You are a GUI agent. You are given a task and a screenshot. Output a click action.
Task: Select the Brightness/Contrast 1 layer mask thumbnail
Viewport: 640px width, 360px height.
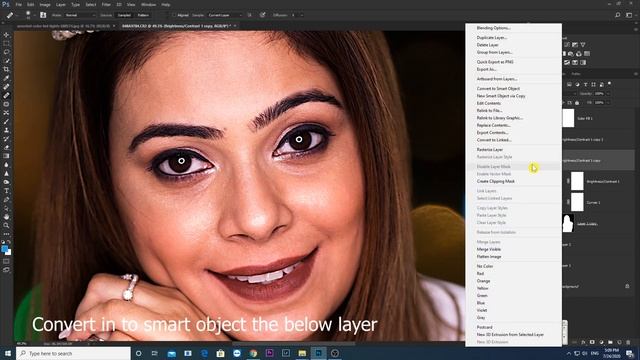point(577,181)
